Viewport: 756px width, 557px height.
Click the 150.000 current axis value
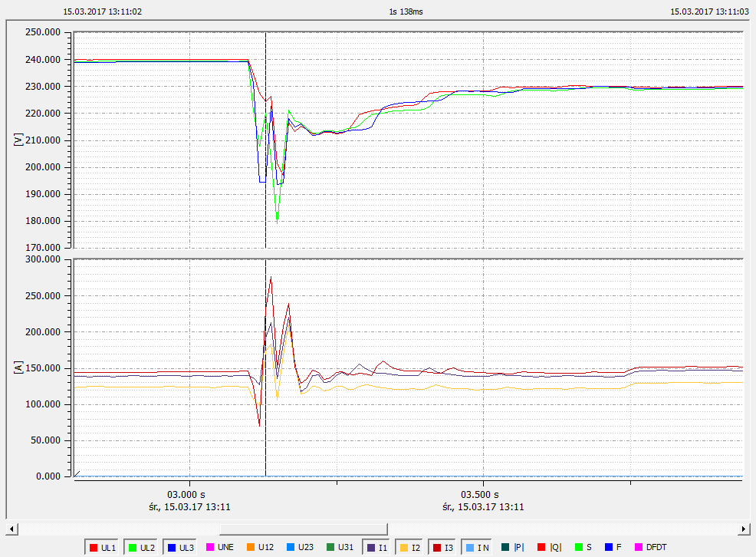[x=43, y=368]
